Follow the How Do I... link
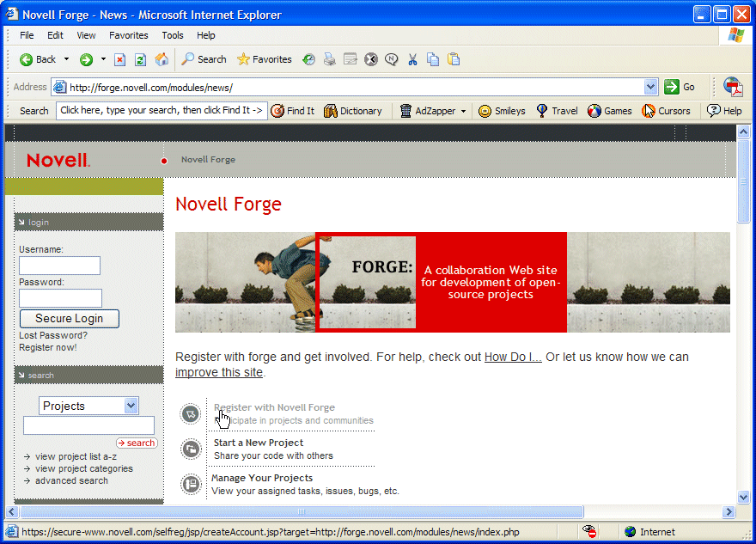The image size is (756, 544). coord(513,357)
